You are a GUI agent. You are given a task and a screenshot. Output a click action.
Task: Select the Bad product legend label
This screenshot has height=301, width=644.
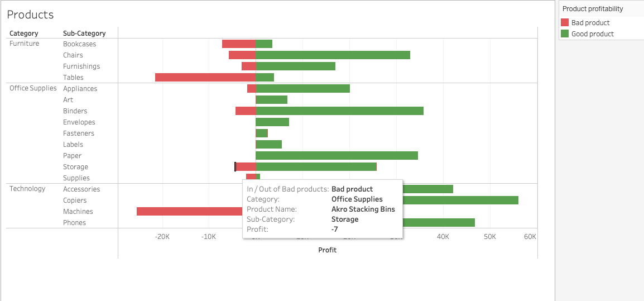tap(590, 23)
